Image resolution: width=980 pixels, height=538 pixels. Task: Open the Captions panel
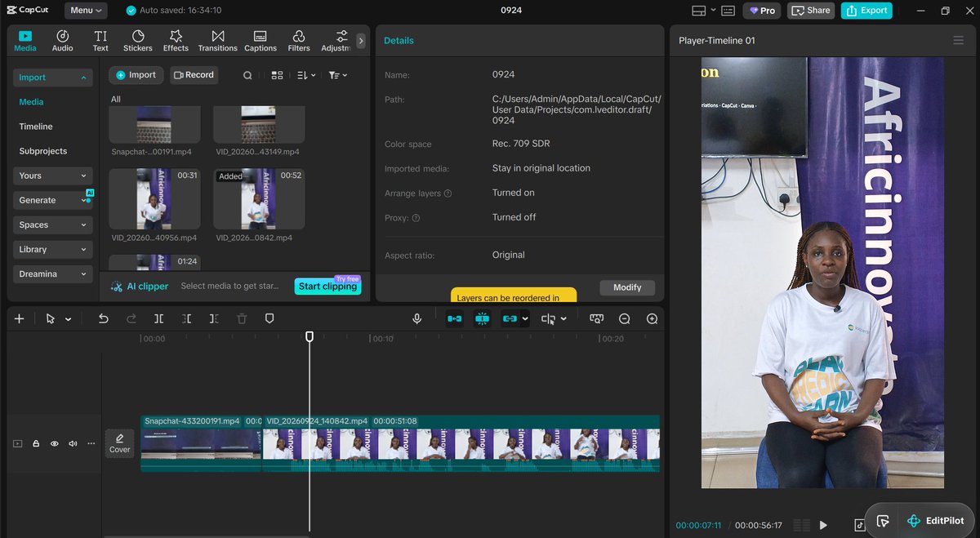[261, 41]
